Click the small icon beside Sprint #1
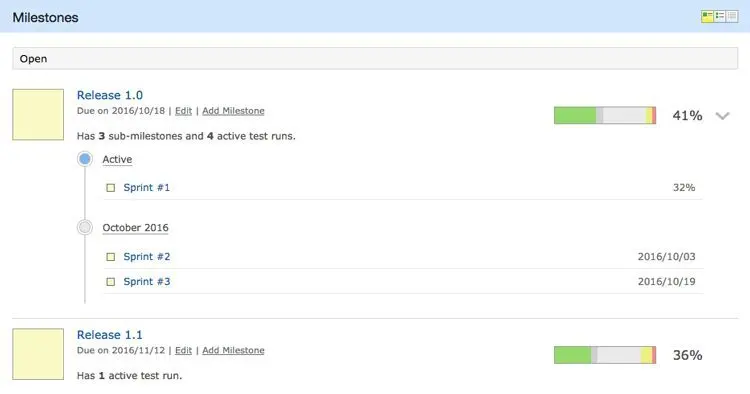 [x=110, y=187]
